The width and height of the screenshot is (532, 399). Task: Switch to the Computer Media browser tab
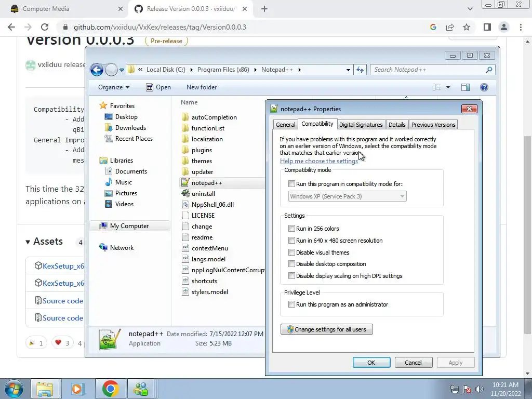[x=64, y=9]
